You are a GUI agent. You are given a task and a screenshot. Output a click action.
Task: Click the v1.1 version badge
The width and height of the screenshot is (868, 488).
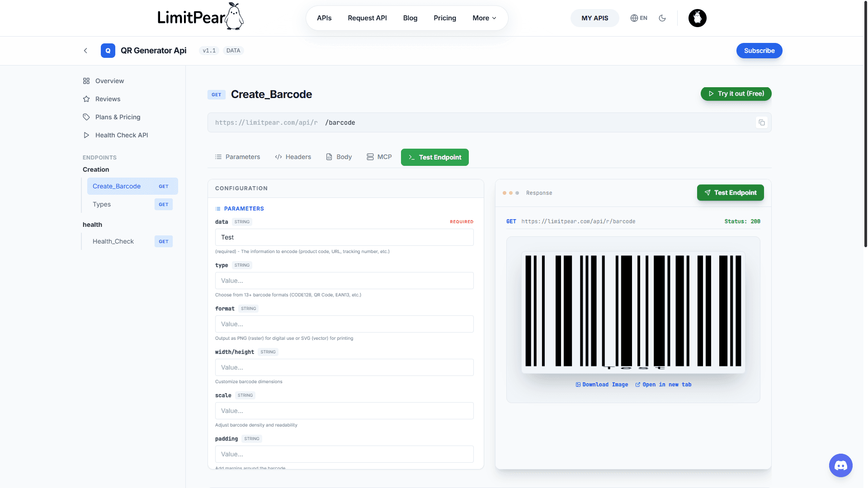click(x=209, y=51)
